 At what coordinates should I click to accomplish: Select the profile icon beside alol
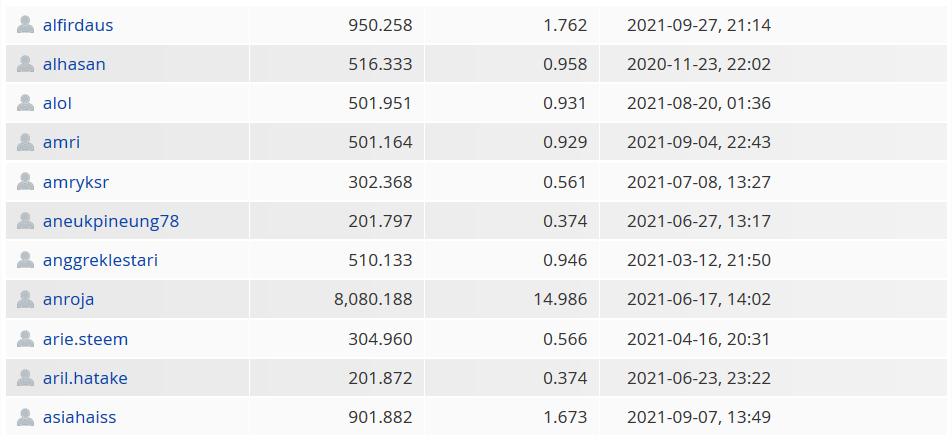click(26, 103)
